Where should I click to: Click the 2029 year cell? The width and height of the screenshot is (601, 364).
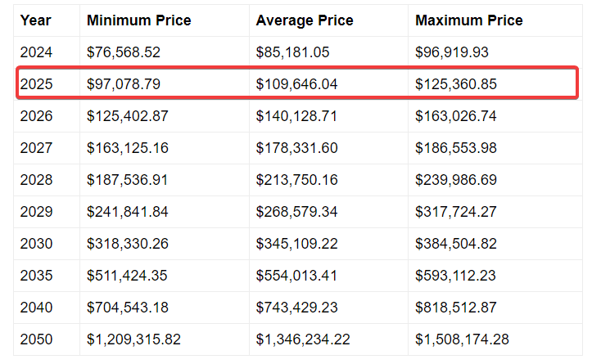tap(36, 212)
